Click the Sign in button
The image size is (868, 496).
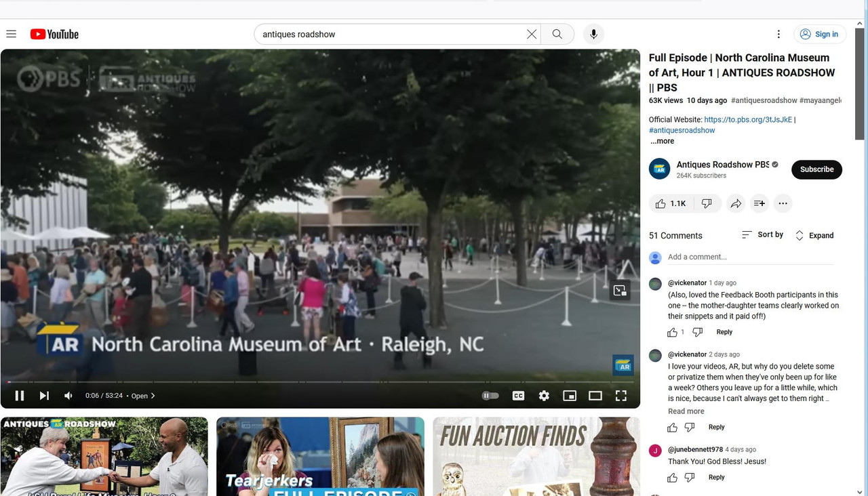click(819, 34)
